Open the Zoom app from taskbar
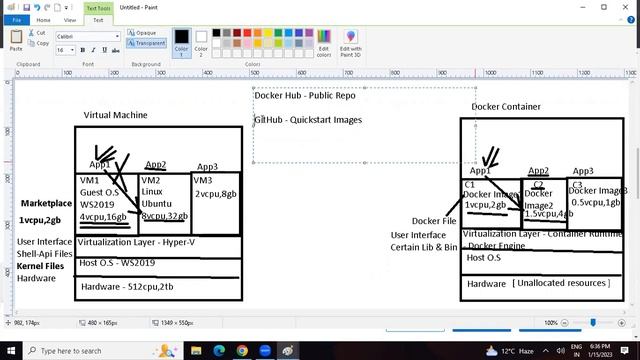The width and height of the screenshot is (640, 360). tap(265, 351)
